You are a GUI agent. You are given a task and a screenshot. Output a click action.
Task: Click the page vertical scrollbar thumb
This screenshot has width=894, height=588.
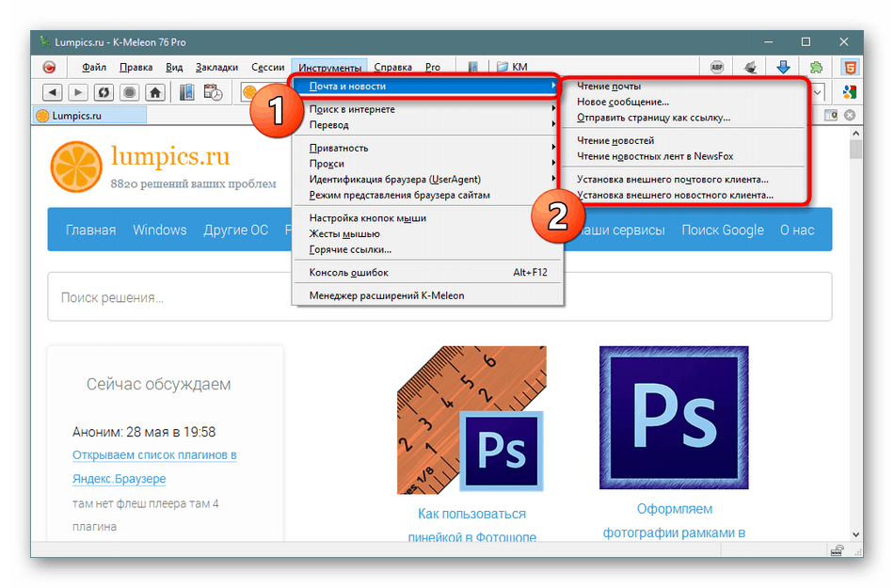[855, 150]
